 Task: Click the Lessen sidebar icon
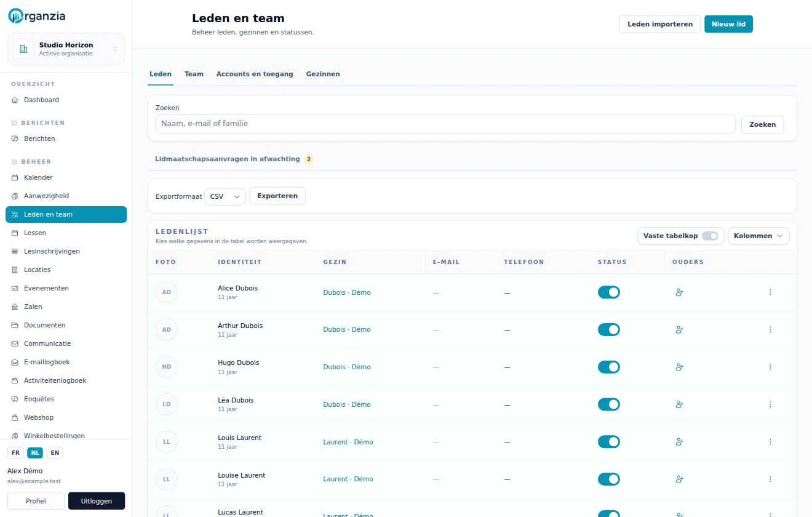[15, 233]
